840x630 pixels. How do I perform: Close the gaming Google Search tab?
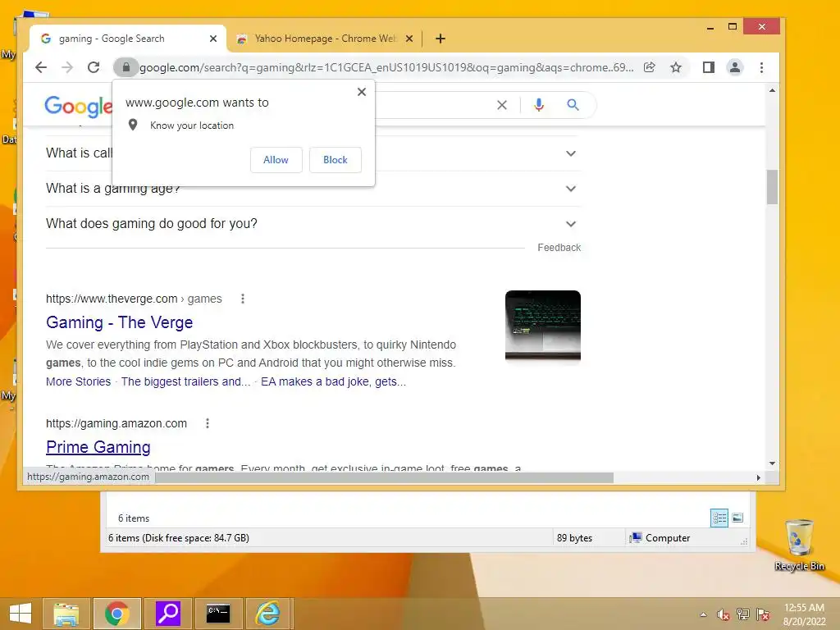pyautogui.click(x=213, y=39)
